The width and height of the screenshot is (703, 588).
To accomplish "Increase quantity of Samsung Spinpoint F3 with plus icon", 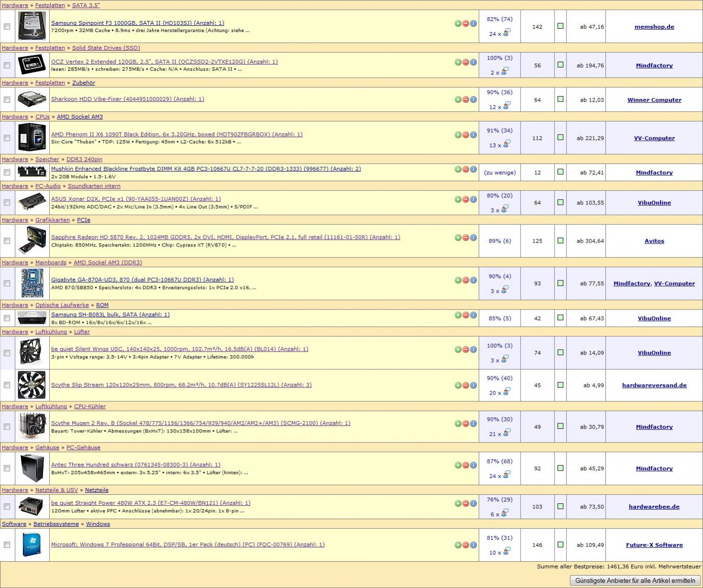I will pyautogui.click(x=458, y=23).
